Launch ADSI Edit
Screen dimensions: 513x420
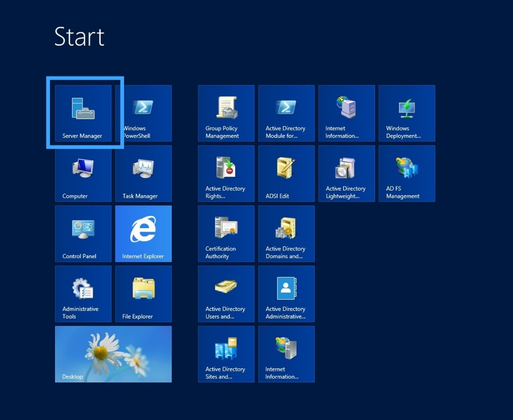286,173
